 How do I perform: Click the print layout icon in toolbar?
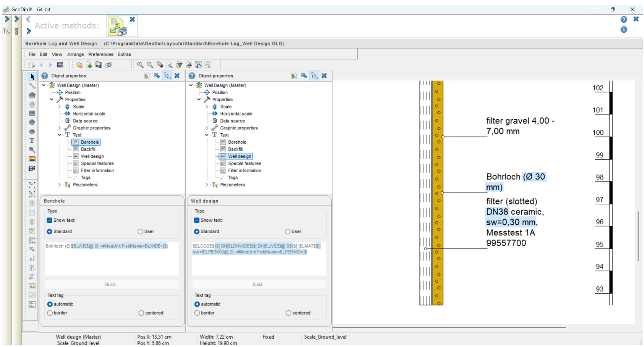(108, 65)
